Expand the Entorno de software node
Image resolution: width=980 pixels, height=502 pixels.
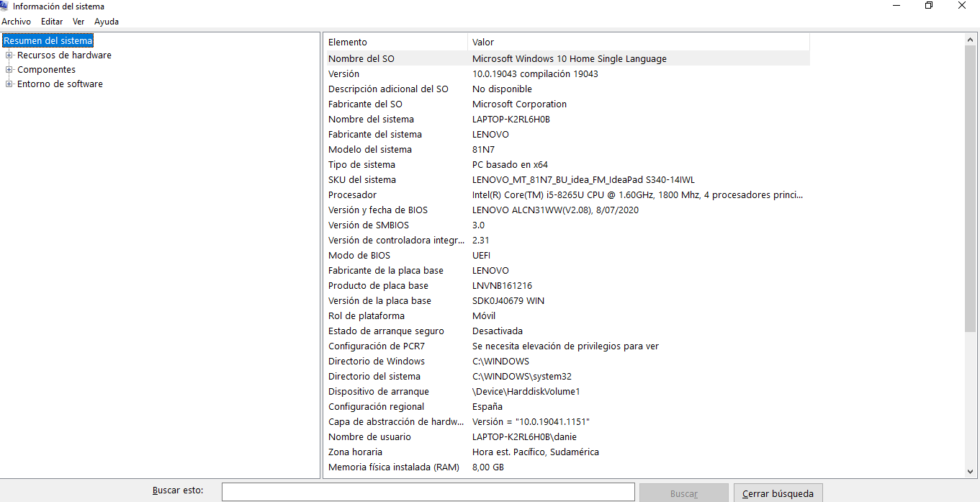(9, 84)
